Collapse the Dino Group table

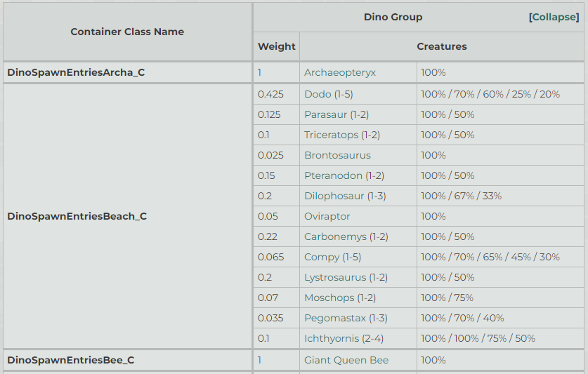click(x=554, y=17)
